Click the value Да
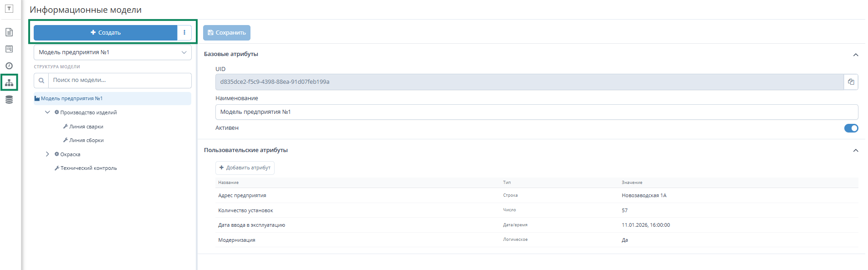The width and height of the screenshot is (868, 270). click(x=625, y=240)
